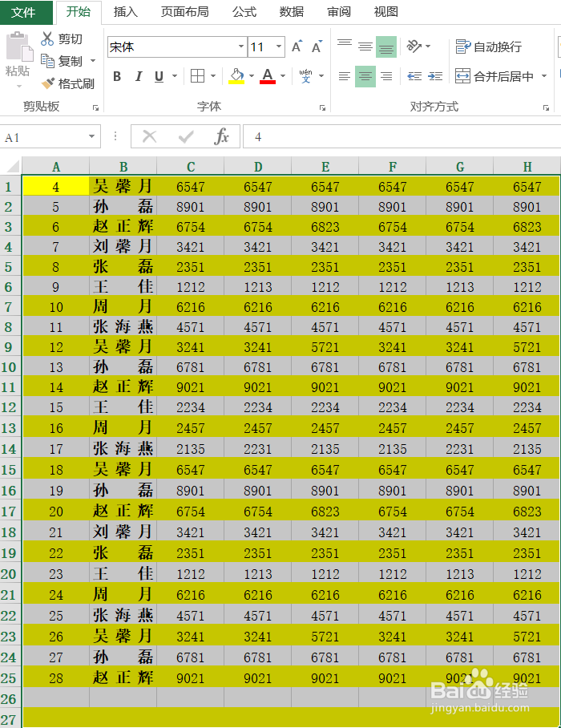Open the font name 宋体 dropdown
This screenshot has height=728, width=561.
pyautogui.click(x=240, y=47)
